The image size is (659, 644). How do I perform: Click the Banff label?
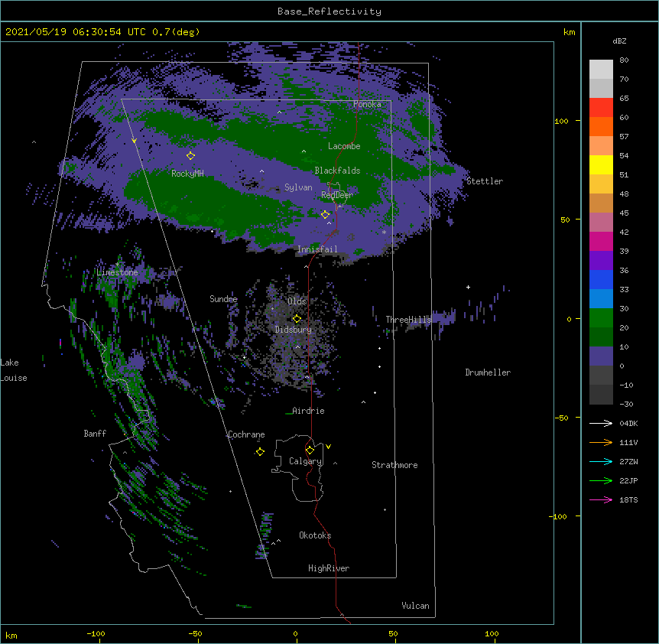point(95,434)
